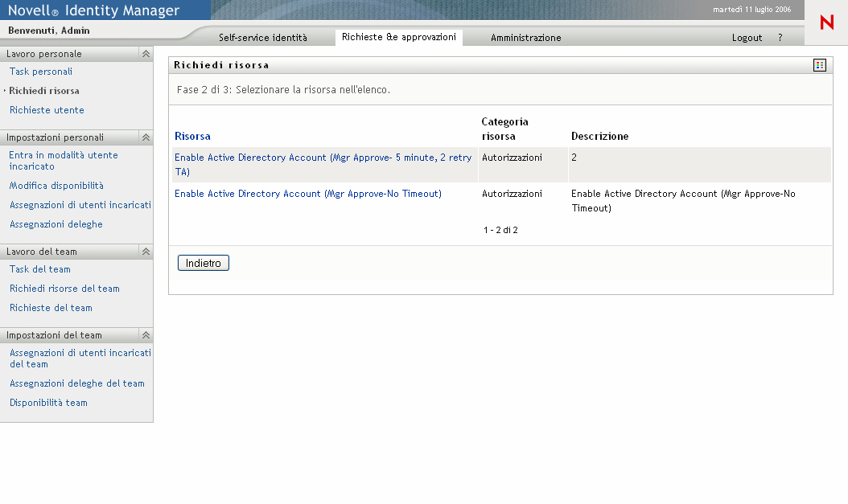
Task: Open Modifica disponibilità link
Action: pos(56,186)
